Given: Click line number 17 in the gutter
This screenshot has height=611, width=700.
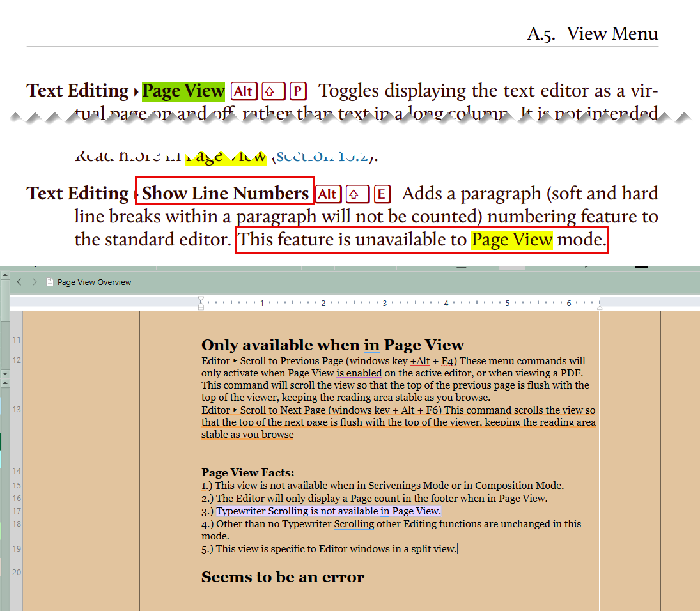Looking at the screenshot, I should (x=17, y=511).
